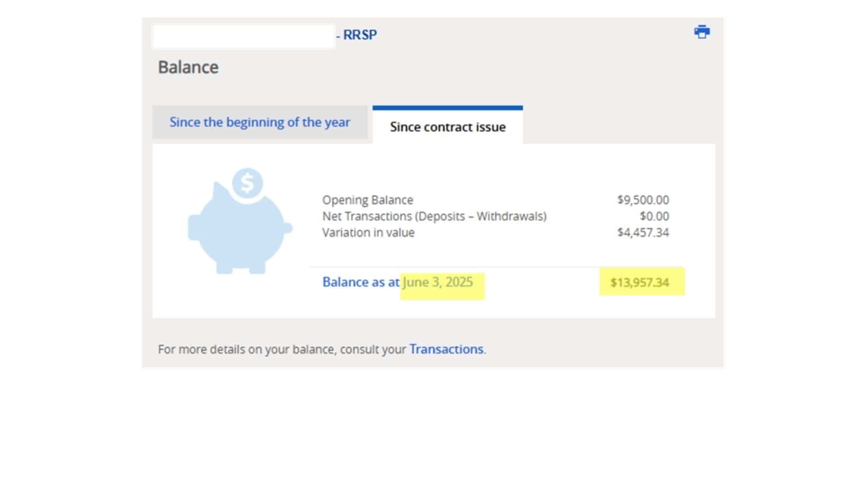Click the Balance as at label
The image size is (868, 488).
pyautogui.click(x=361, y=282)
